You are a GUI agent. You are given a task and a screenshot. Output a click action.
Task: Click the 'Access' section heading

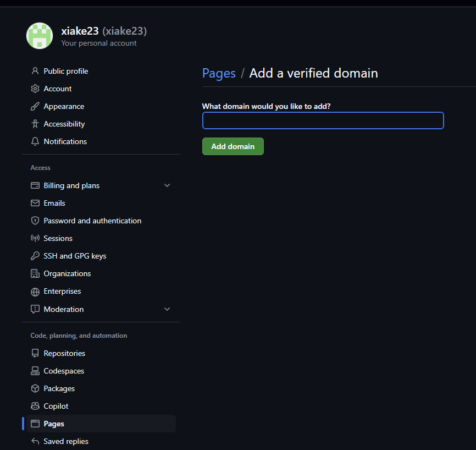[40, 168]
